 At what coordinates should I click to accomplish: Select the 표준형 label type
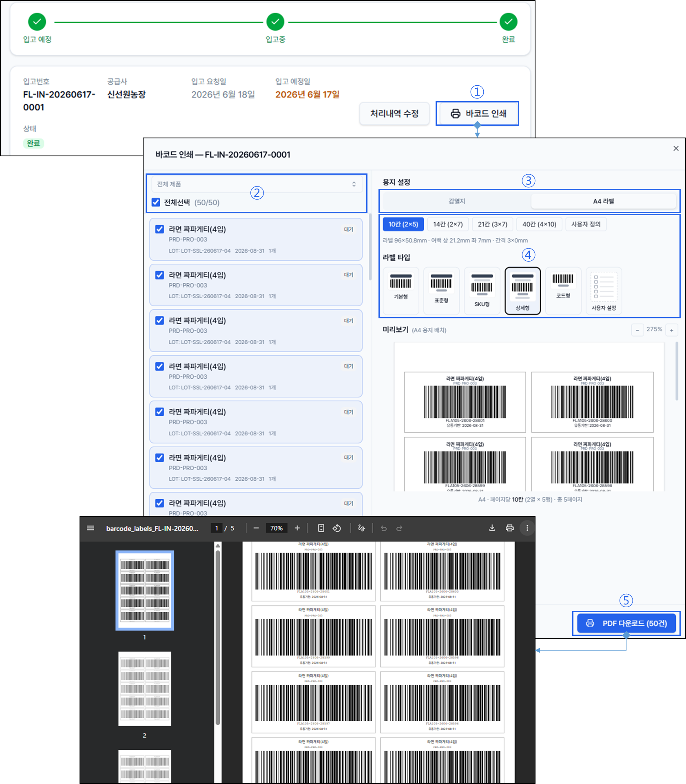tap(441, 291)
